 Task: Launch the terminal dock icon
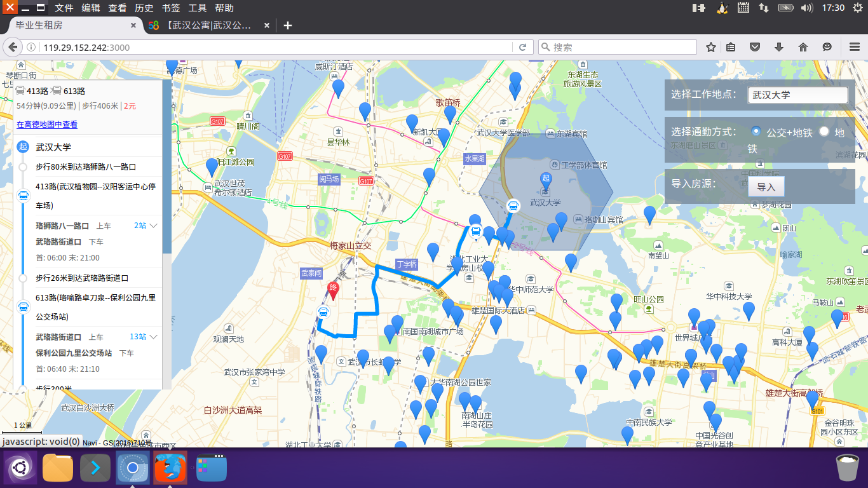[95, 468]
